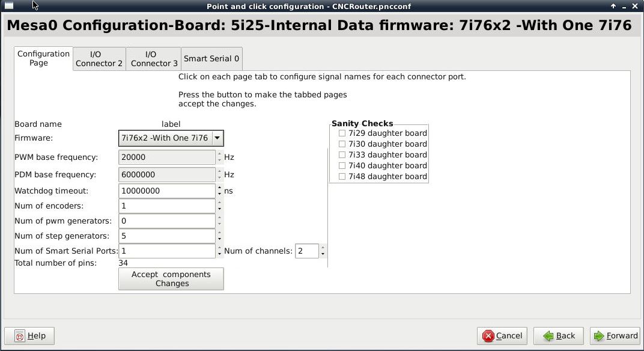Click the PWM base frequency spinner arrows
The width and height of the screenshot is (644, 351).
(x=219, y=157)
